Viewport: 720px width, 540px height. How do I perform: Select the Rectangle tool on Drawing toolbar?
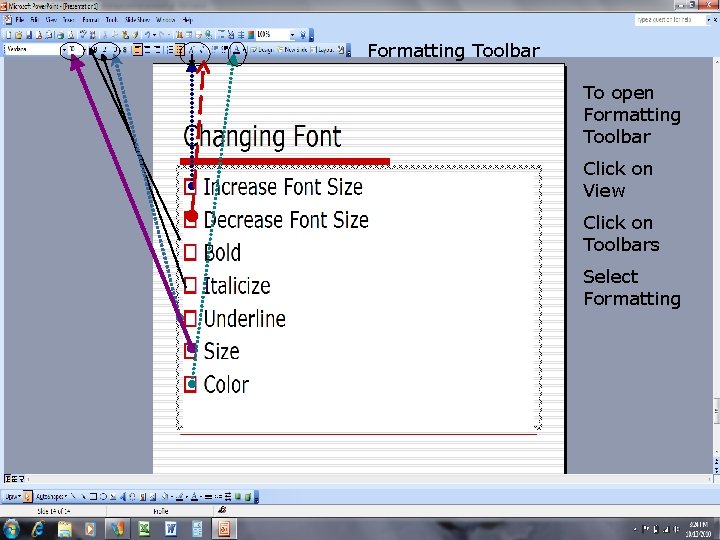tap(93, 496)
